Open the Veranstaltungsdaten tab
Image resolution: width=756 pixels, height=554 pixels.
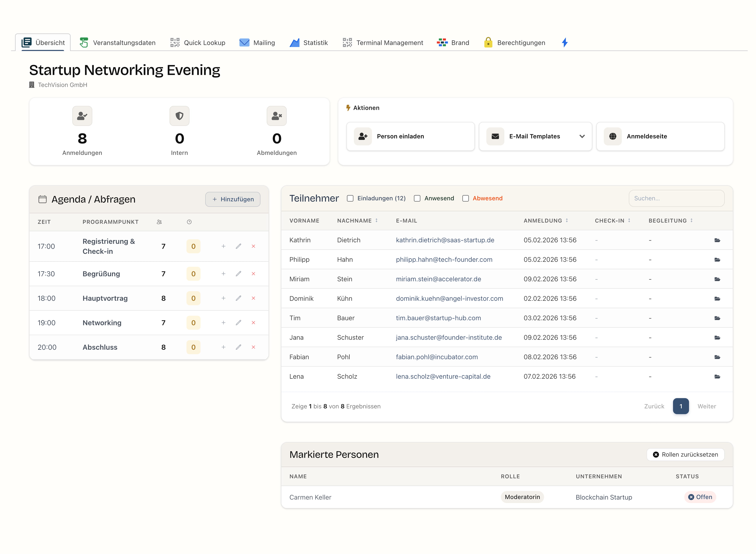coord(117,43)
